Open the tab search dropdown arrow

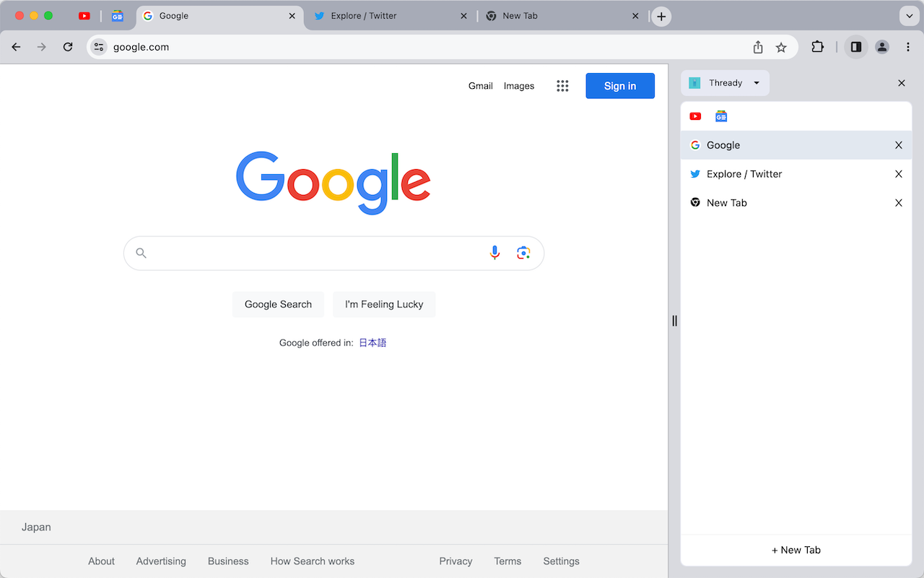coord(909,16)
